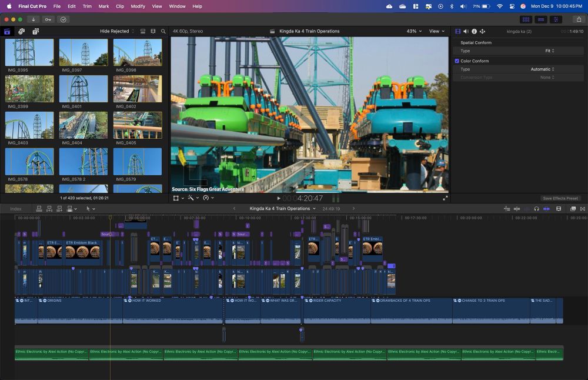The width and height of the screenshot is (588, 380).
Task: Play the viewer video
Action: (279, 198)
